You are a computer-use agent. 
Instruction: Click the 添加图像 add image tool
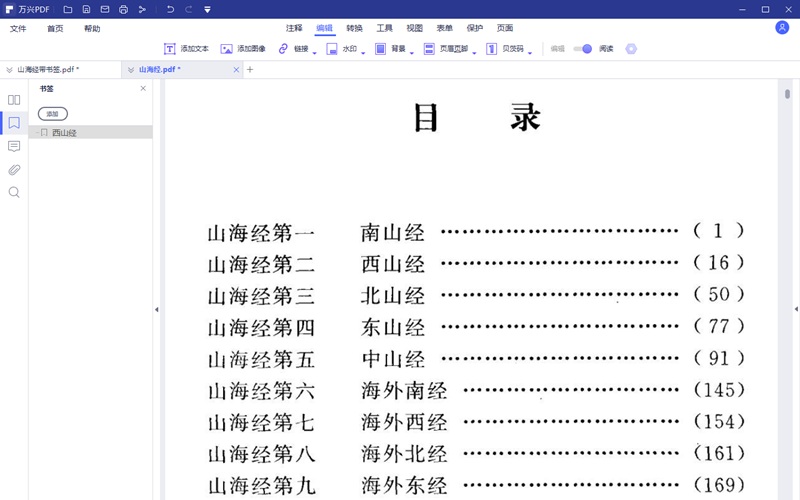point(243,49)
